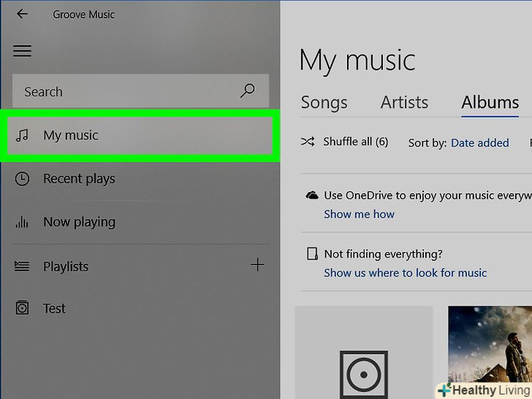Click the Playlists list icon
This screenshot has height=399, width=532.
click(22, 266)
